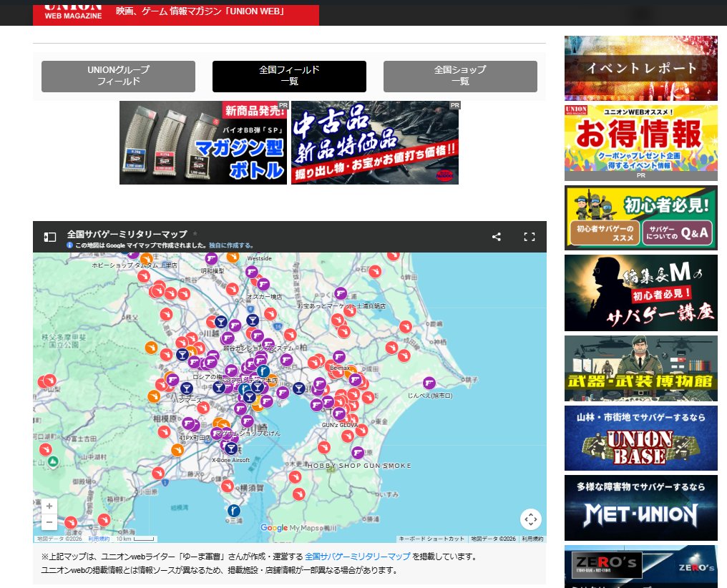
Task: Open the map in fullscreen view
Action: point(529,237)
